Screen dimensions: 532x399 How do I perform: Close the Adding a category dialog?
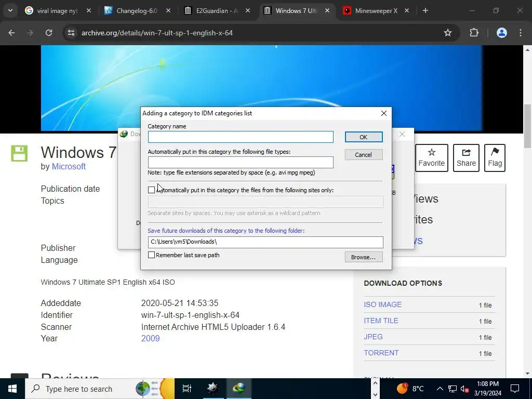point(384,113)
